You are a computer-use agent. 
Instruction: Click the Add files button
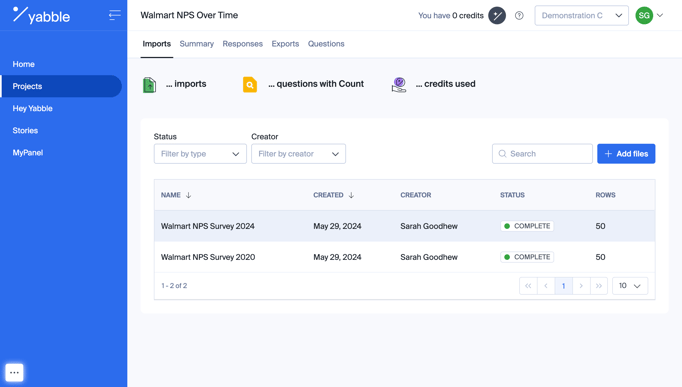point(626,154)
